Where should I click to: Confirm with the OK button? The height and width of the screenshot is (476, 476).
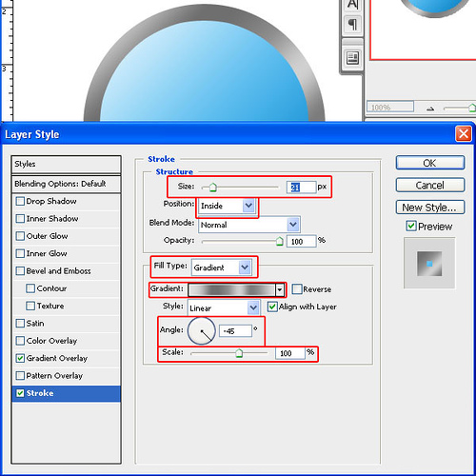coord(430,163)
